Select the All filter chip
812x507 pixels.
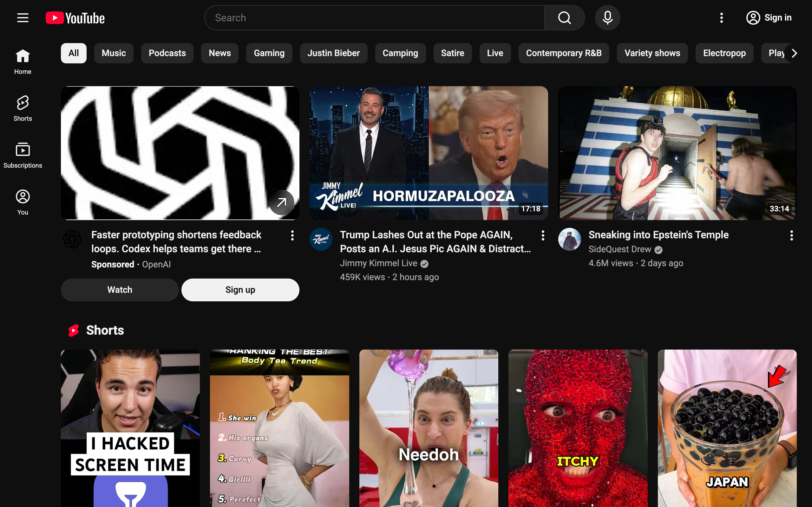[73, 53]
